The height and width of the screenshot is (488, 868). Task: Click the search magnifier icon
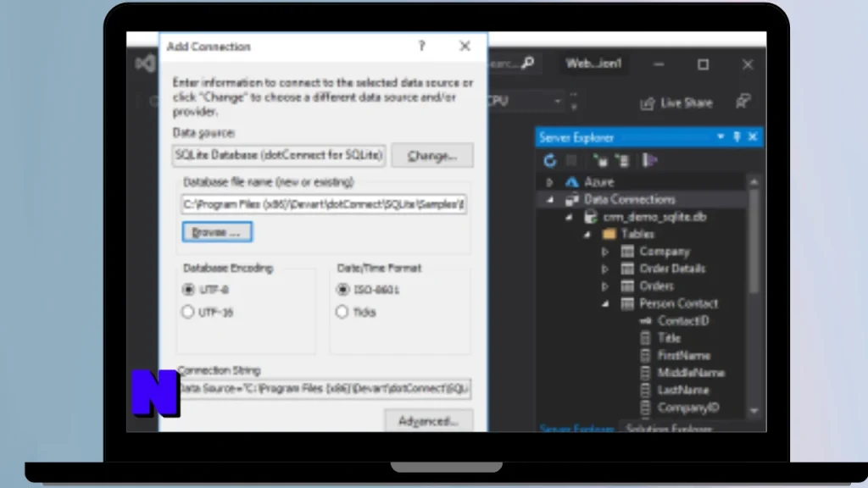[528, 63]
